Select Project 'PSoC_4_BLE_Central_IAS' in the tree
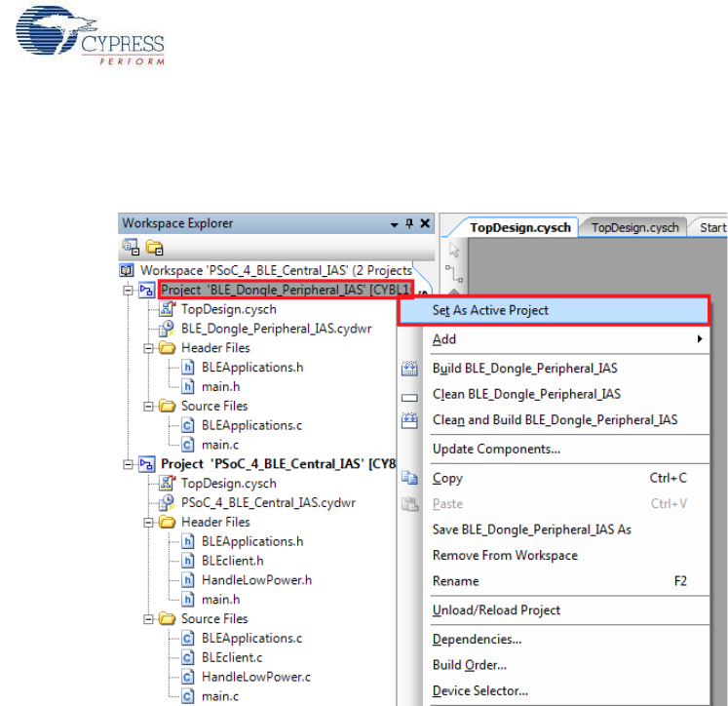Viewport: 728px width, 706px height. pyautogui.click(x=279, y=464)
